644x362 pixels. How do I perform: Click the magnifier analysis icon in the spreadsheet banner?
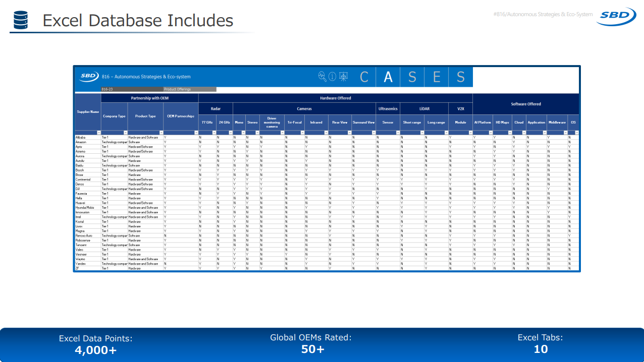click(323, 77)
